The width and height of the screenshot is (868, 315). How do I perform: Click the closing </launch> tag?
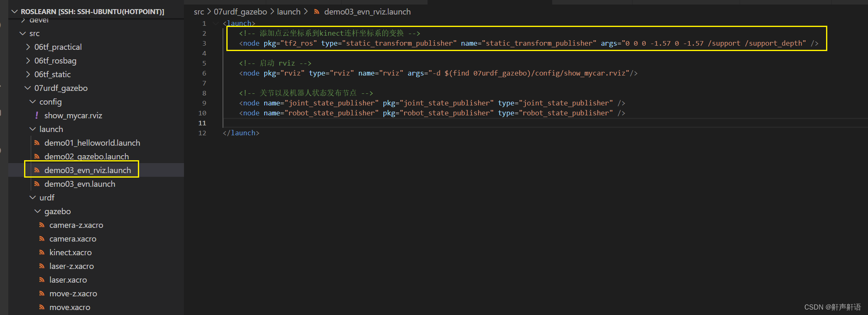coord(241,133)
